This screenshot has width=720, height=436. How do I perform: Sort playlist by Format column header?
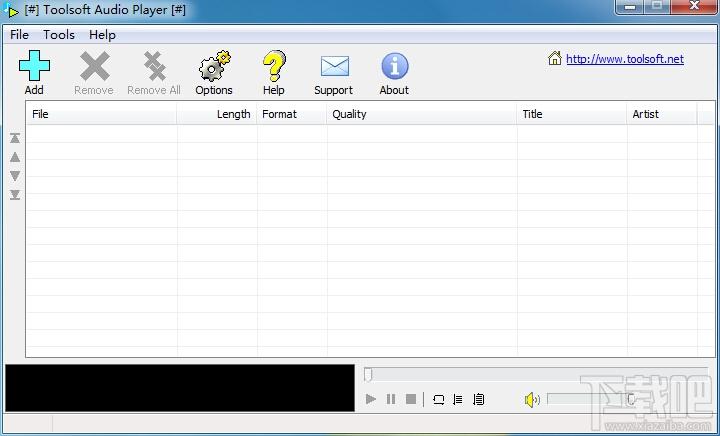click(292, 114)
